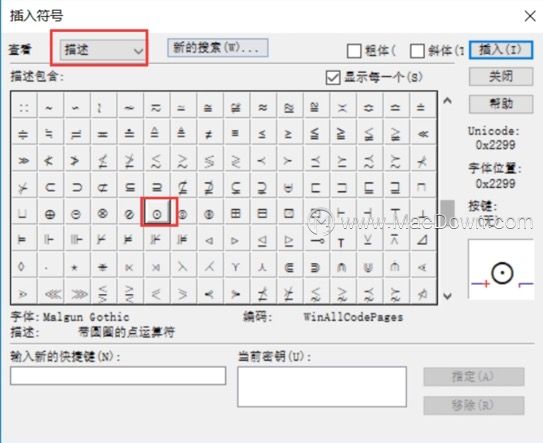Click the WinAllCodePages encoding text
This screenshot has height=443, width=543.
coord(353,317)
